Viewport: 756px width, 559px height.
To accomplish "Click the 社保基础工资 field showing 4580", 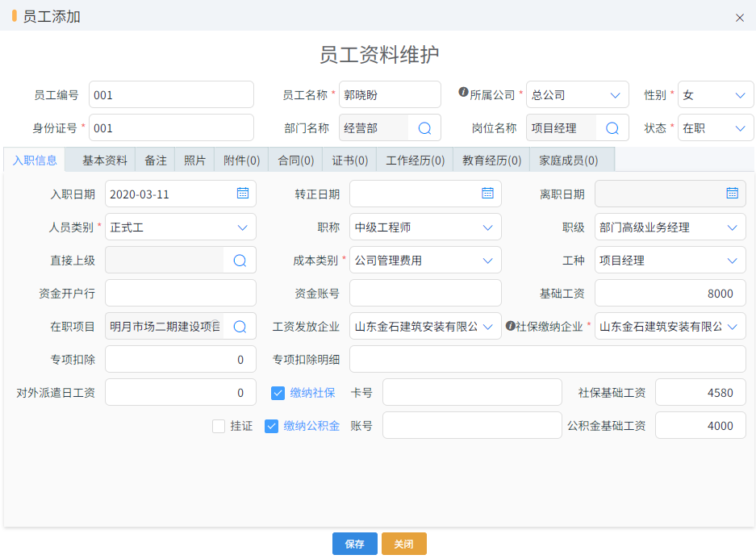I will click(700, 392).
